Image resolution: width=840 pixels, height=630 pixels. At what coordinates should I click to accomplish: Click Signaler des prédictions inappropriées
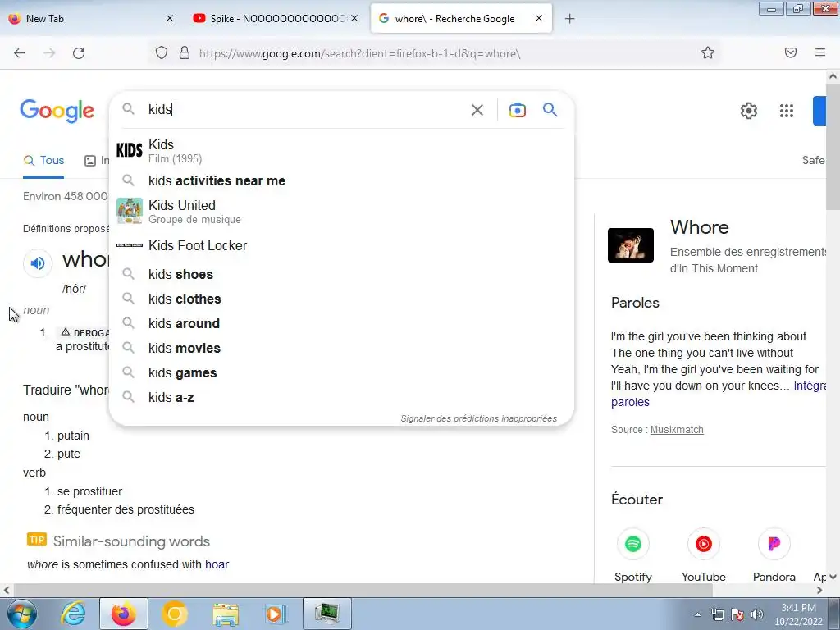tap(478, 418)
